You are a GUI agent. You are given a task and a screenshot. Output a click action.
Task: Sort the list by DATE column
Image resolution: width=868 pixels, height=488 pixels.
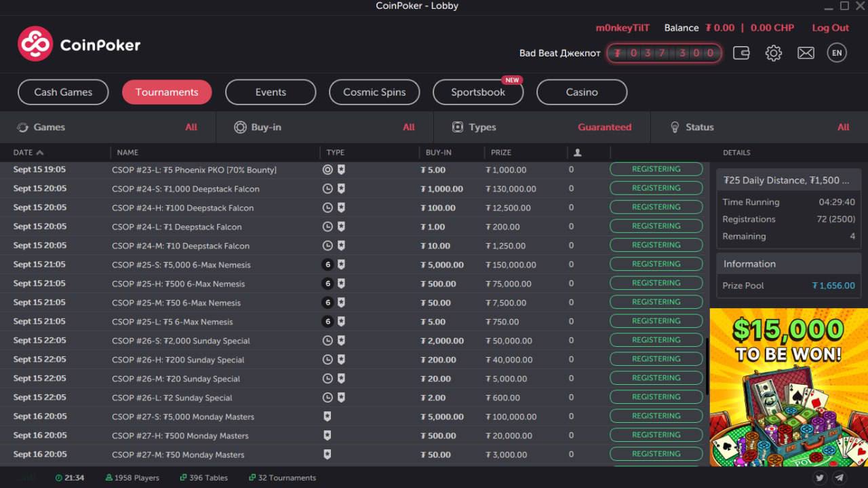click(28, 153)
